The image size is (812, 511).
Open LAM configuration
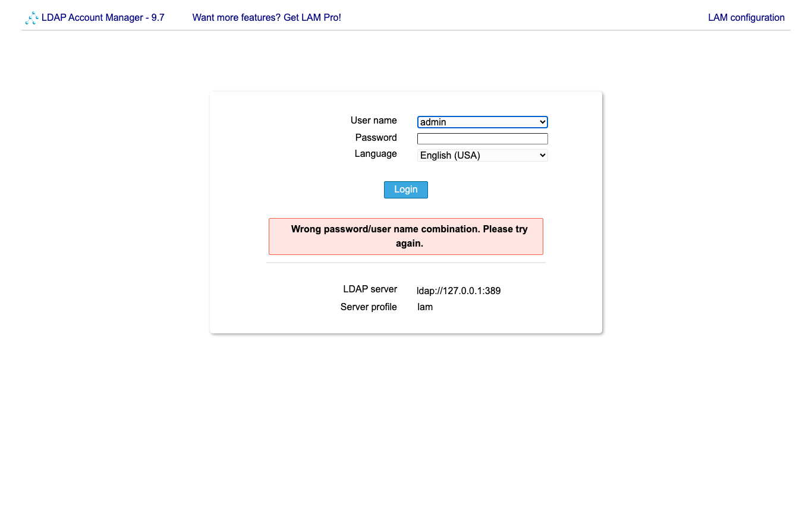(746, 18)
